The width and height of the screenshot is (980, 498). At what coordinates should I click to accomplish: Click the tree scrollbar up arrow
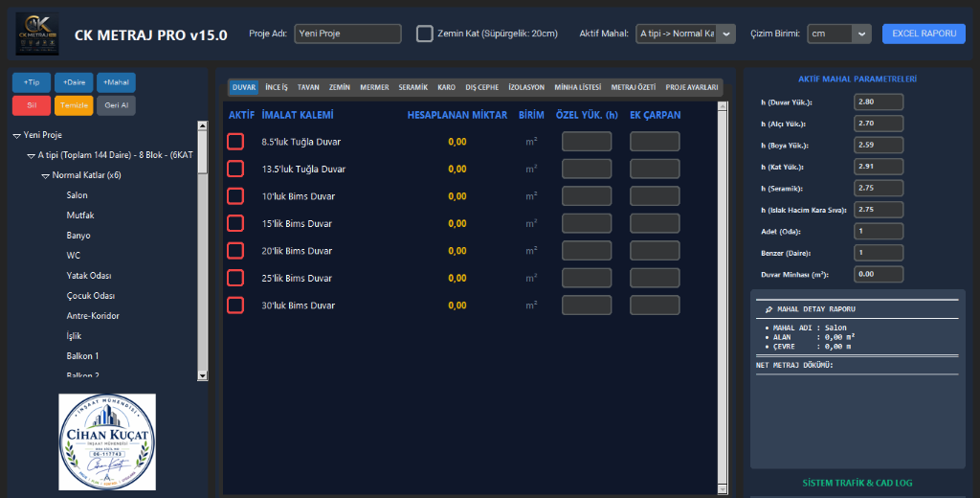[x=202, y=125]
